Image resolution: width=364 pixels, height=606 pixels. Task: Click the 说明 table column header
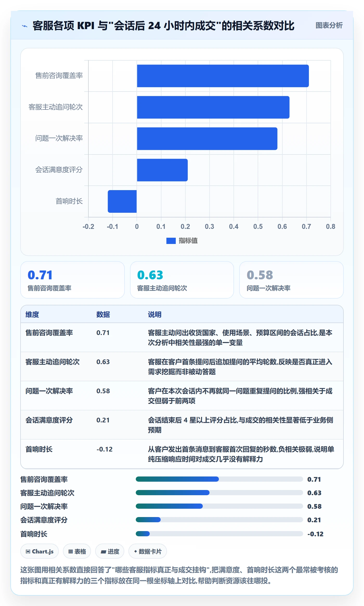pyautogui.click(x=155, y=314)
